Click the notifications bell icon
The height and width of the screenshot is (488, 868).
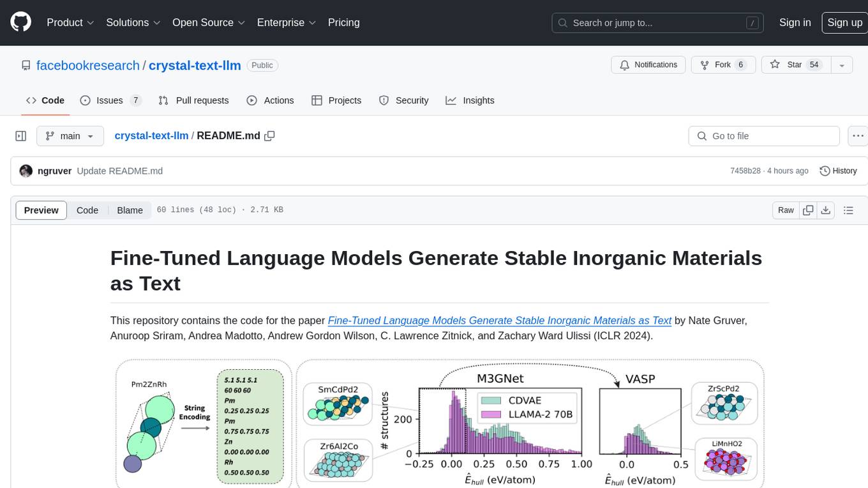[x=625, y=65]
